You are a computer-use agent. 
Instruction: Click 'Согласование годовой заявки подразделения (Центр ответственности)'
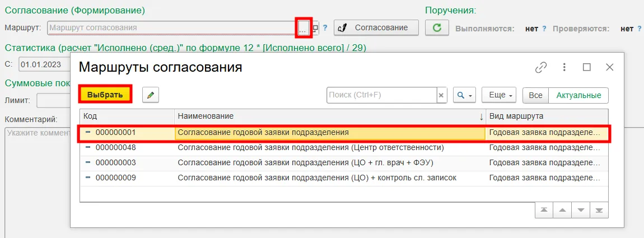pos(310,148)
